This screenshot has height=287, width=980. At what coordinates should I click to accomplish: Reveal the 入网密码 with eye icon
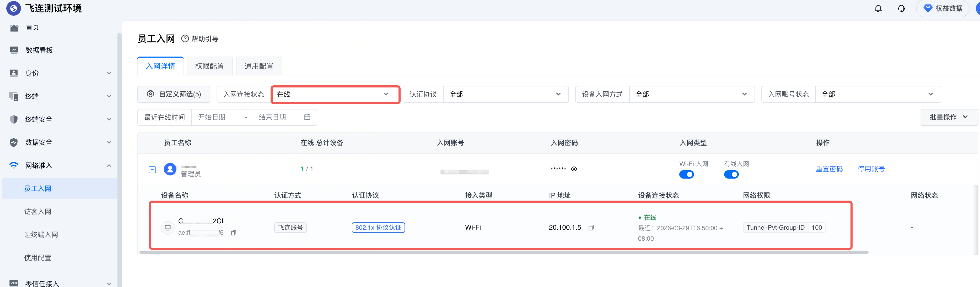pos(574,169)
